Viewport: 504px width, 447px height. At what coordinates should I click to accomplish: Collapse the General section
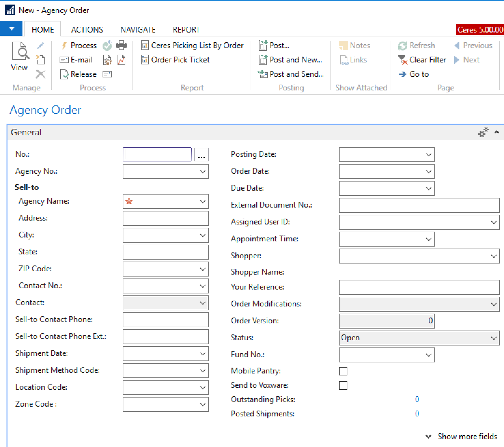tap(497, 132)
